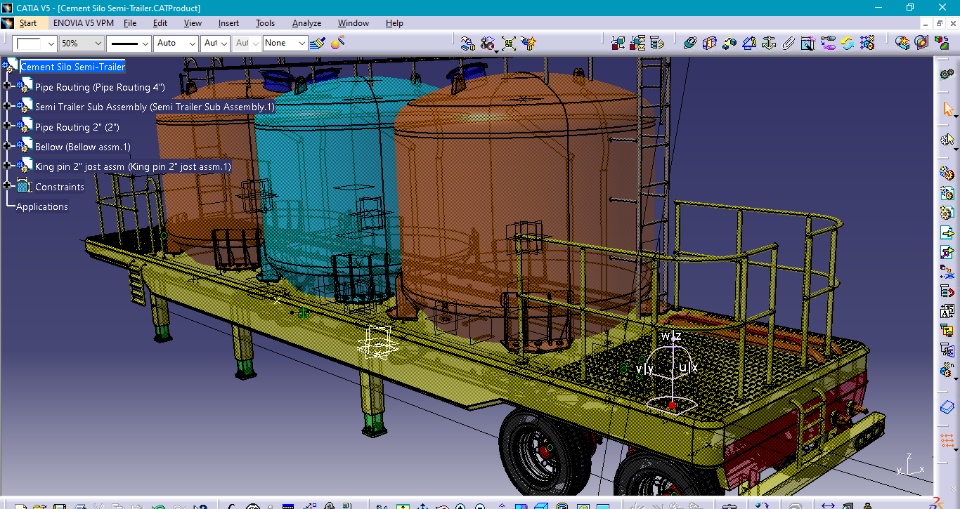This screenshot has width=960, height=509.
Task: Open the line type dropdown
Action: [144, 43]
